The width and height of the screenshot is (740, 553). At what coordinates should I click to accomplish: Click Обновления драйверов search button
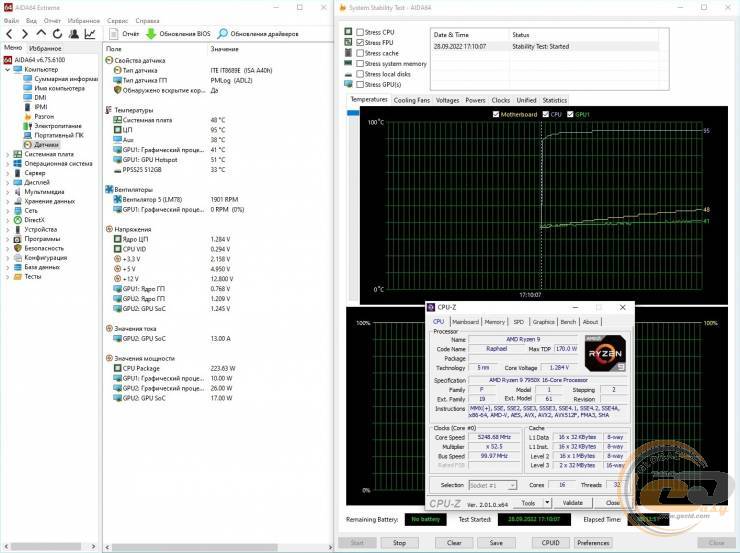tap(258, 34)
